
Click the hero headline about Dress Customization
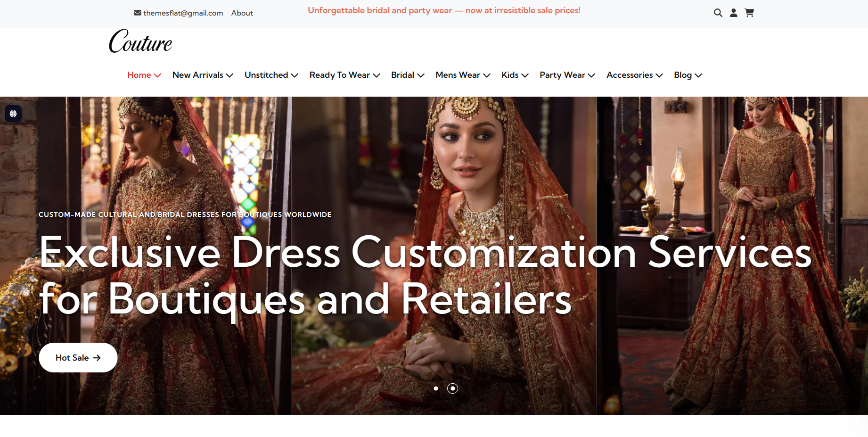click(424, 276)
